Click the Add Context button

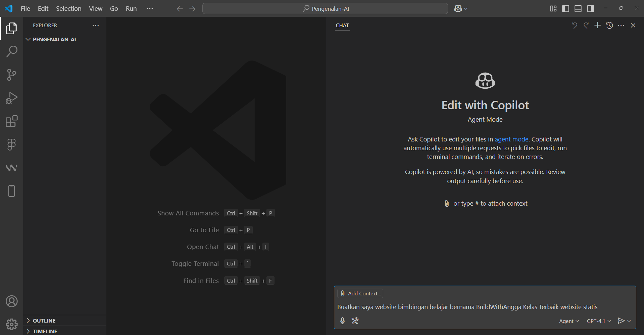(x=361, y=293)
